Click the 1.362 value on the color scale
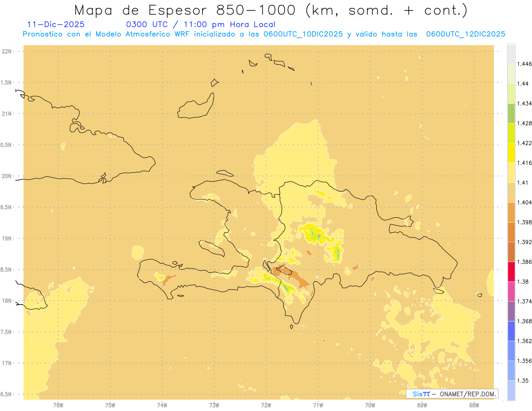The width and height of the screenshot is (532, 411). point(525,341)
